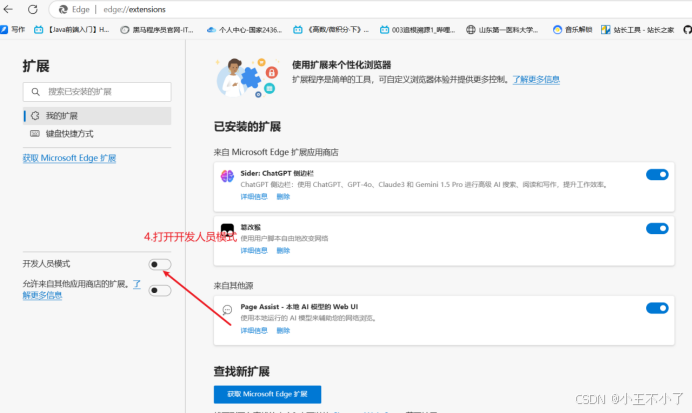Open 了解更多信息 link under other stores option
The width and height of the screenshot is (692, 413).
[x=42, y=295]
